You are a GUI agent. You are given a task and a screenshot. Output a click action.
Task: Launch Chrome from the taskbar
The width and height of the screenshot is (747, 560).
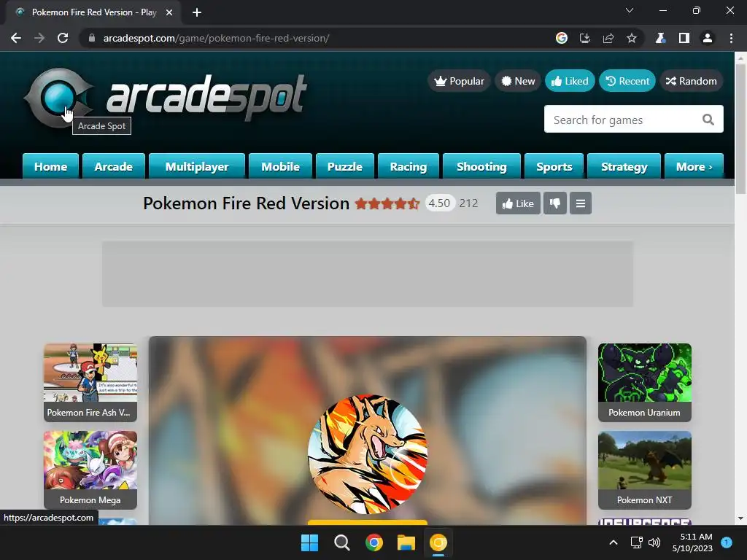click(x=374, y=542)
